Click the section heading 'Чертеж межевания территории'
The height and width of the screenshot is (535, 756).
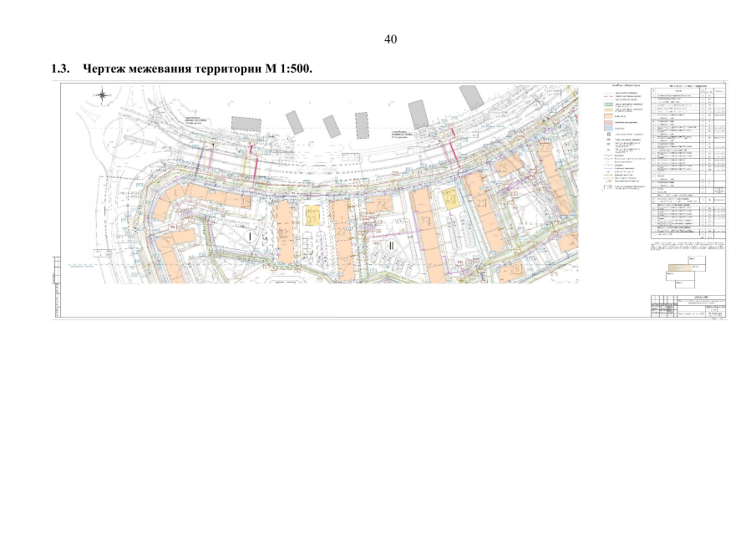(x=173, y=69)
